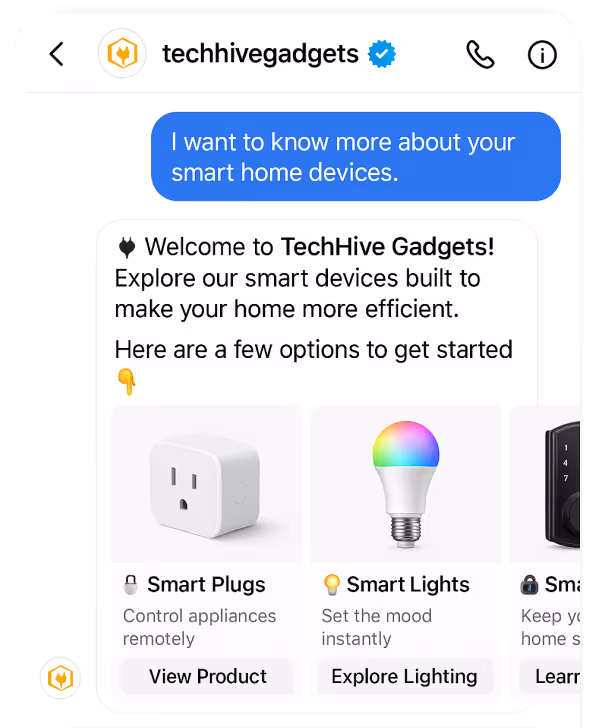Open techhivegadgets profile picture in header
Image resolution: width=616 pixels, height=728 pixels.
tap(122, 53)
